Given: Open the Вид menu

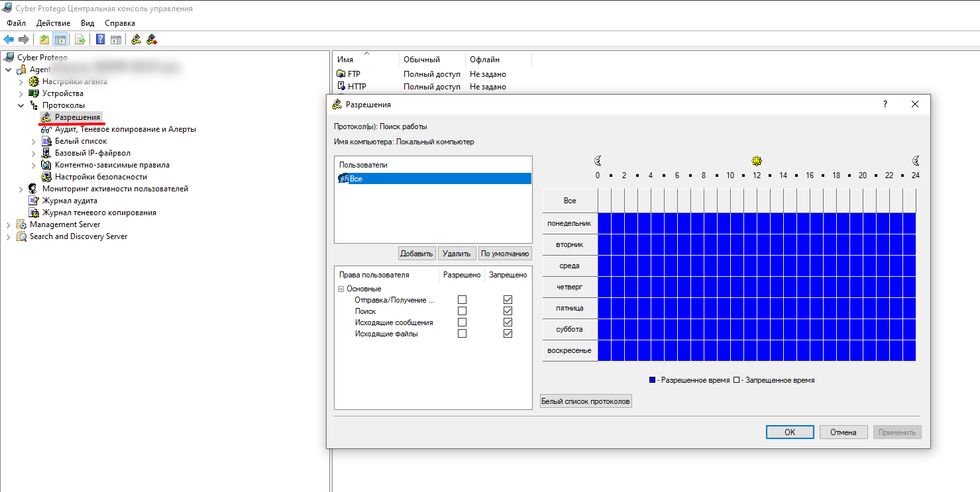Looking at the screenshot, I should click(x=87, y=23).
